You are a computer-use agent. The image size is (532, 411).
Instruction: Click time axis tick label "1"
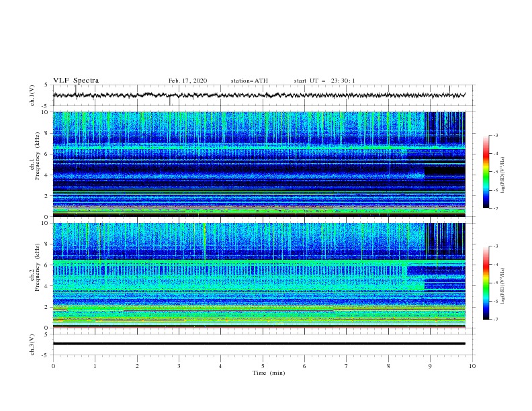(x=95, y=366)
